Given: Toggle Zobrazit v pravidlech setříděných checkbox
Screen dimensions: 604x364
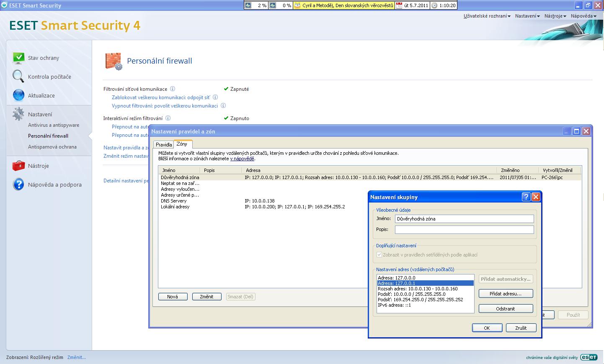Looking at the screenshot, I should (x=379, y=255).
